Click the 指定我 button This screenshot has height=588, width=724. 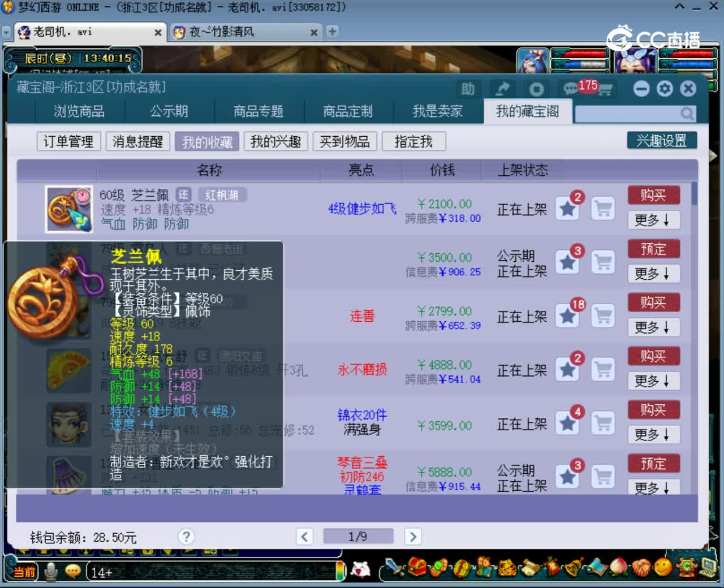pyautogui.click(x=413, y=141)
